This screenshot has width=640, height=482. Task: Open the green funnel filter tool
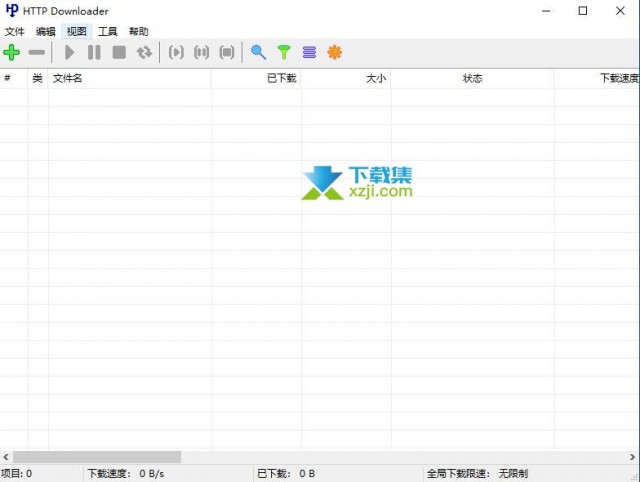(x=284, y=52)
